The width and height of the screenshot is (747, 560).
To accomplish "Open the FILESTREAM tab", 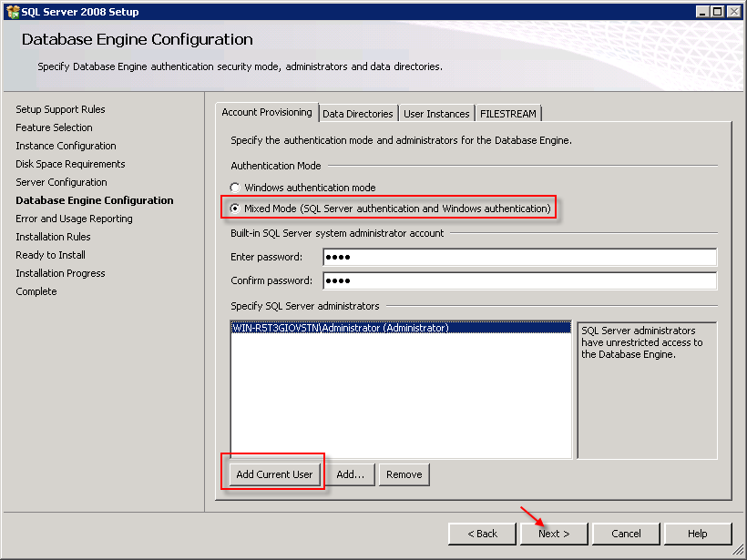I will [x=507, y=114].
